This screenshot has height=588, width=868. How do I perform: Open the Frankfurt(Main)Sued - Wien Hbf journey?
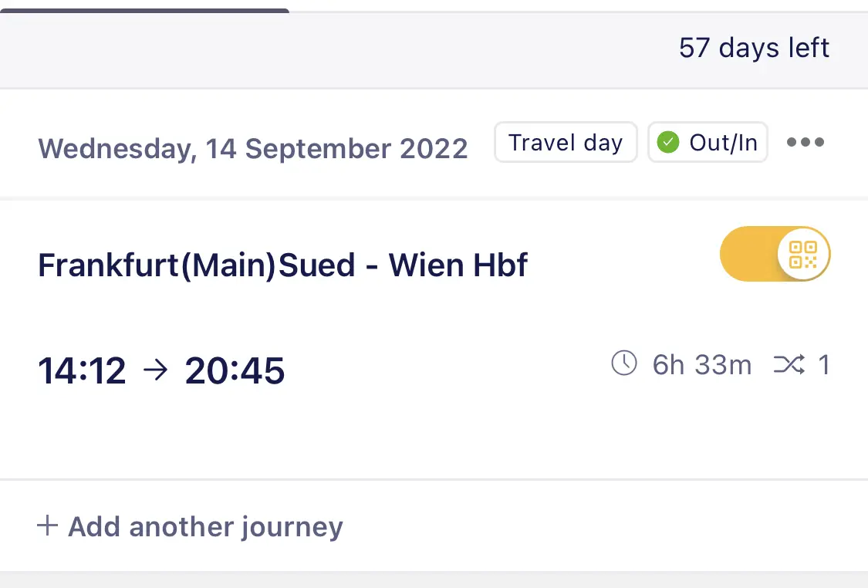282,265
